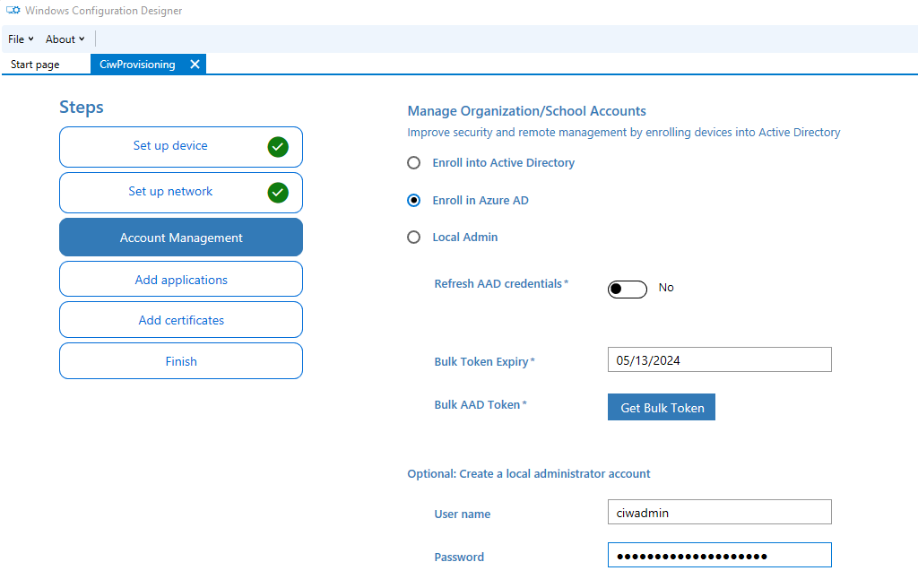This screenshot has width=918, height=588.
Task: Choose the Local Admin radio button
Action: 414,238
